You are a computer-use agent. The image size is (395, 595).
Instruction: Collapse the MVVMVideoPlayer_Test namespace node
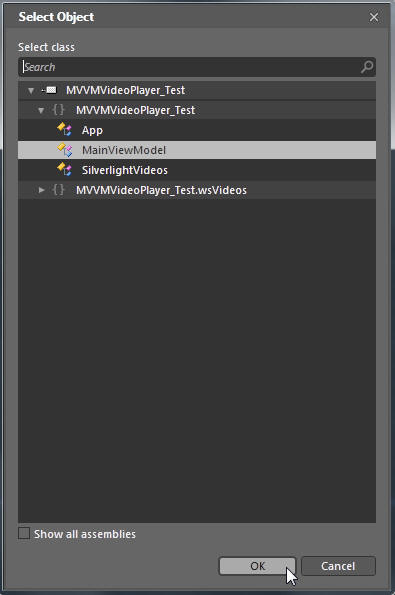(x=41, y=110)
